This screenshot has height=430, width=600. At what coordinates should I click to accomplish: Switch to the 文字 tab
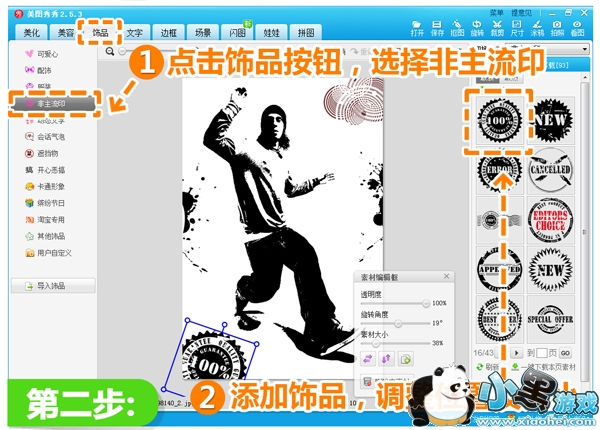[x=134, y=33]
